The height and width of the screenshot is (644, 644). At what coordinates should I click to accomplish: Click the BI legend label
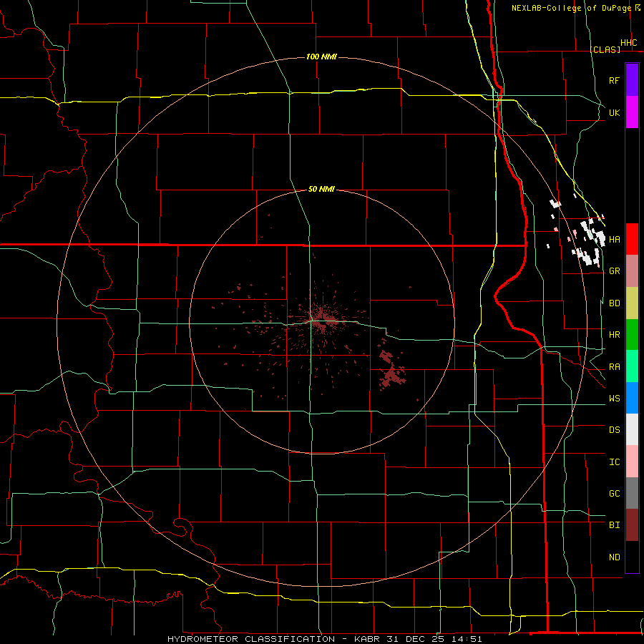[x=614, y=525]
